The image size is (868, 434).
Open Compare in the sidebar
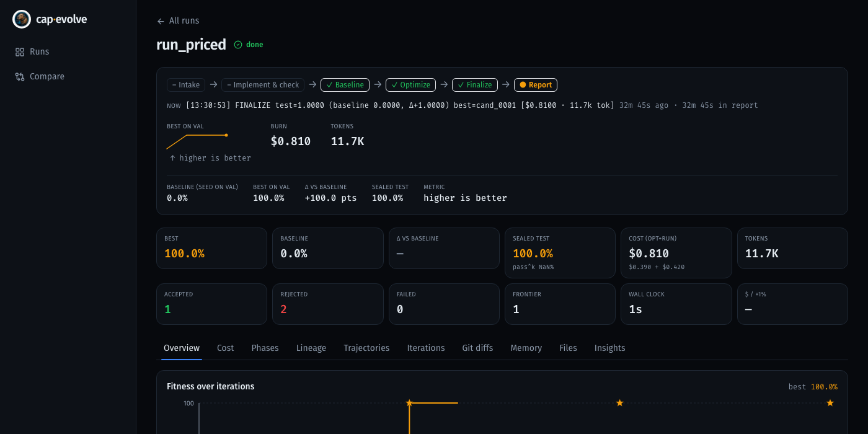68,77
